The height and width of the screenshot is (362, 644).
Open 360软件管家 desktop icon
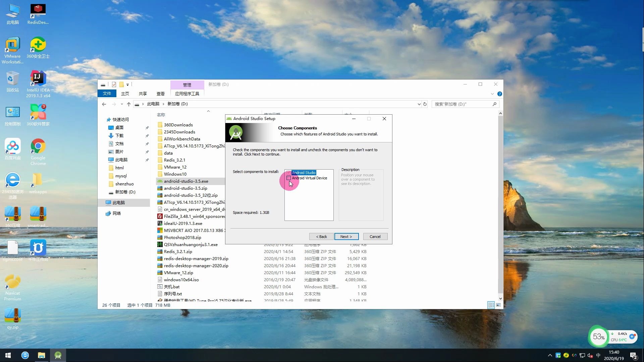coord(38,115)
